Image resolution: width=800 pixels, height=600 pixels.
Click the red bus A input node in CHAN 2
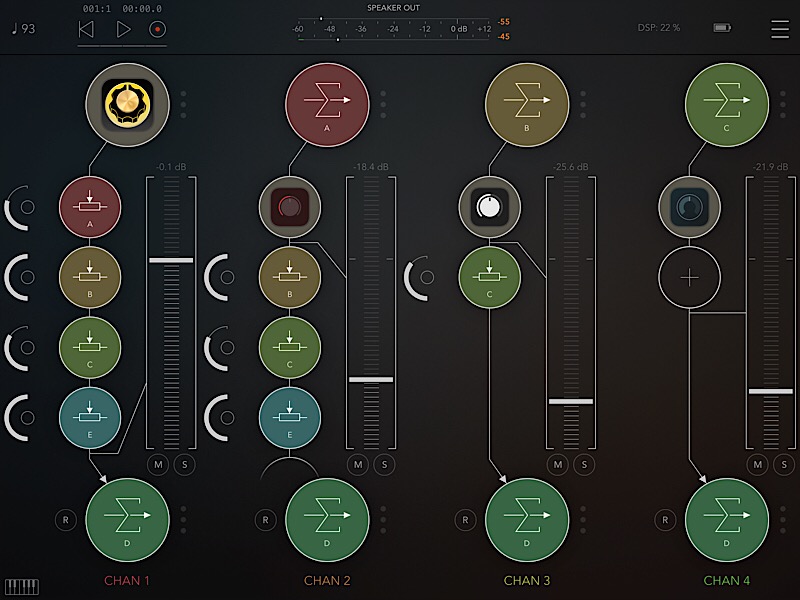tap(327, 104)
